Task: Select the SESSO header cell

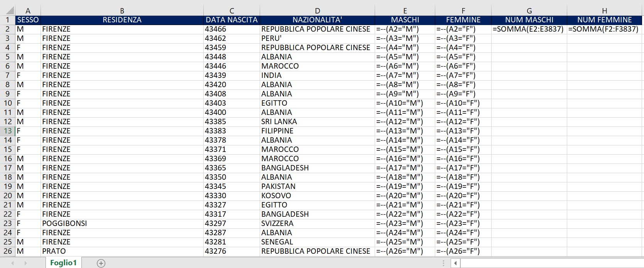Action: coord(28,20)
